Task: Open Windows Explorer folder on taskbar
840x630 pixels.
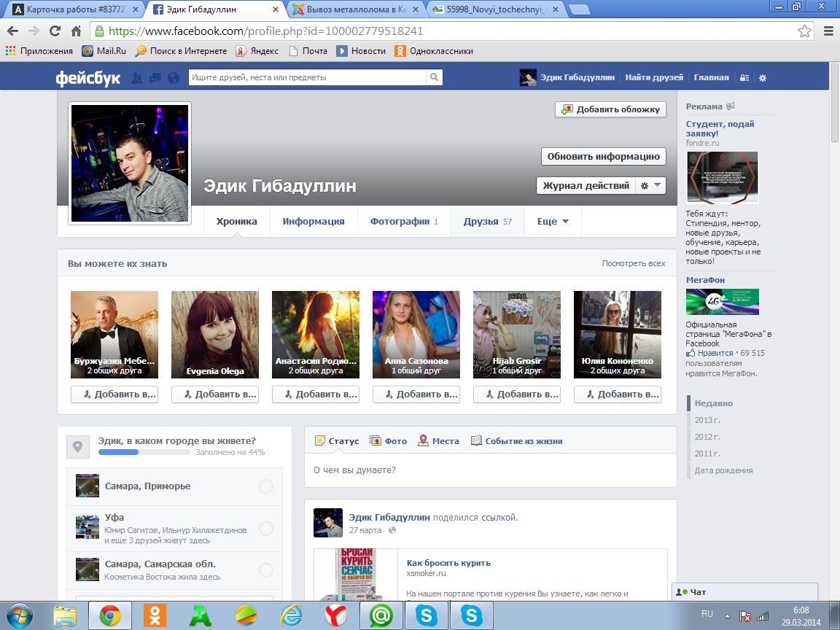Action: [64, 616]
